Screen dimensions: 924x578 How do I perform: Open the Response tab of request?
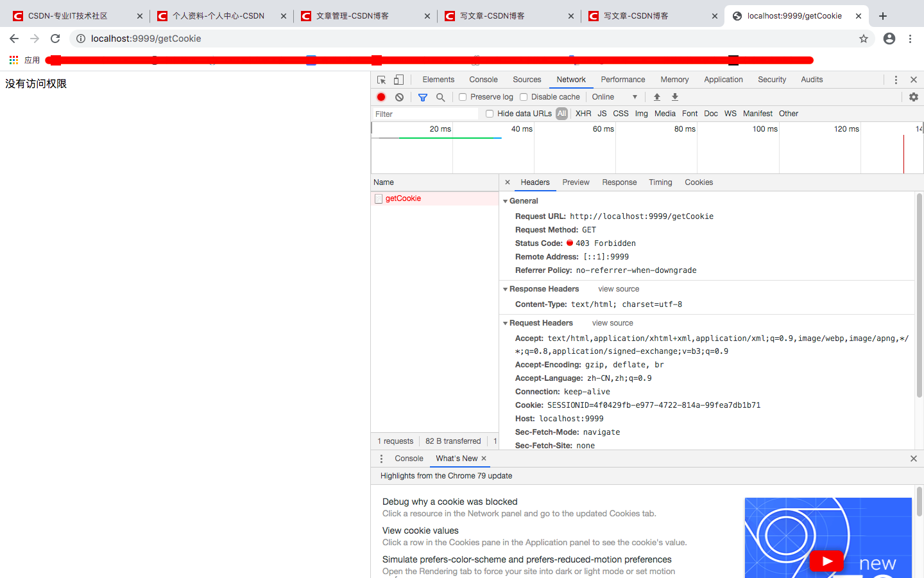click(x=619, y=182)
